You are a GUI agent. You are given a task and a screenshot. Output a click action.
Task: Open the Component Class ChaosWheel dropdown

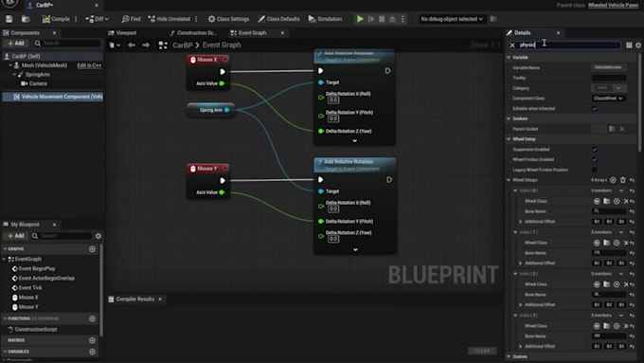tap(608, 99)
